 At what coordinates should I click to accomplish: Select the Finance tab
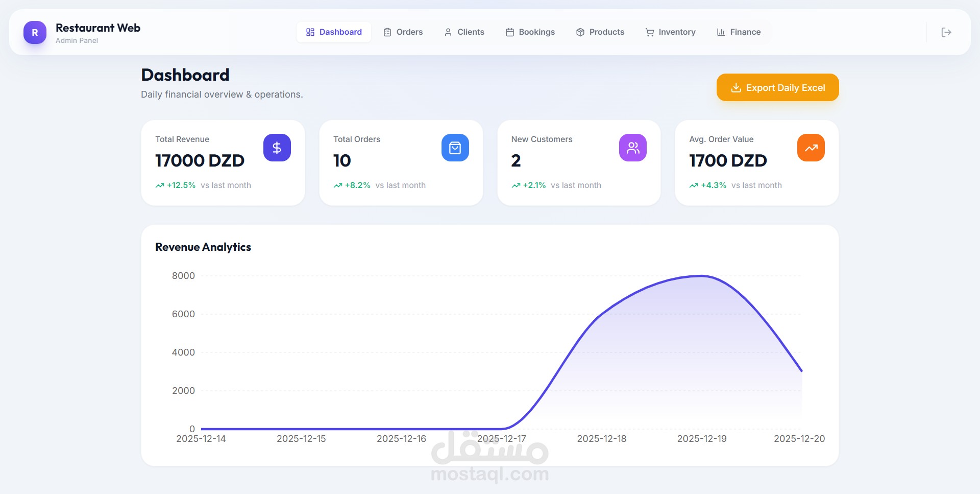(x=739, y=32)
